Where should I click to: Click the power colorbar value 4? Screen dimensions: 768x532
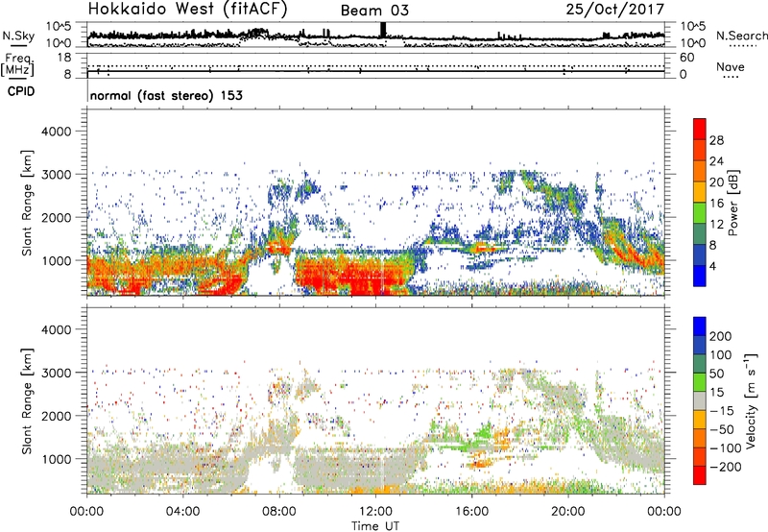[712, 266]
